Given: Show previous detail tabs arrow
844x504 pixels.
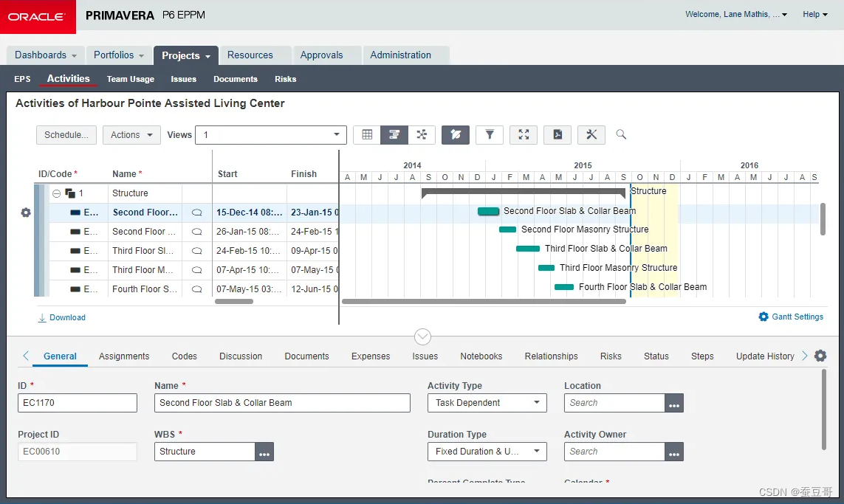Looking at the screenshot, I should coord(26,356).
